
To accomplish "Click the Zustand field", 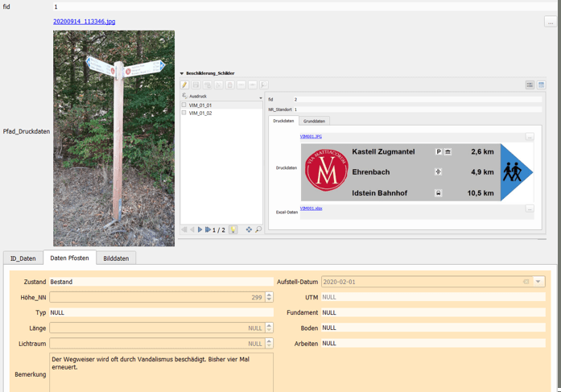I will 161,282.
